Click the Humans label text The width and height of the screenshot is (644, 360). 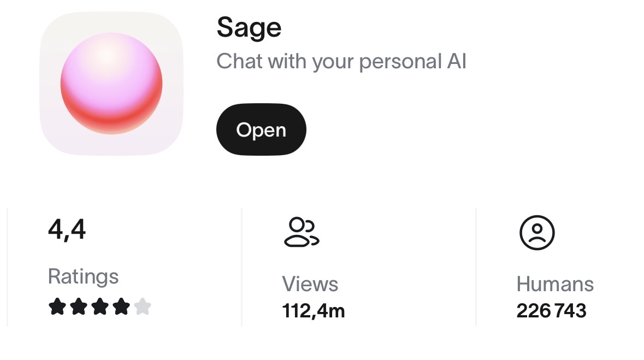click(x=555, y=284)
